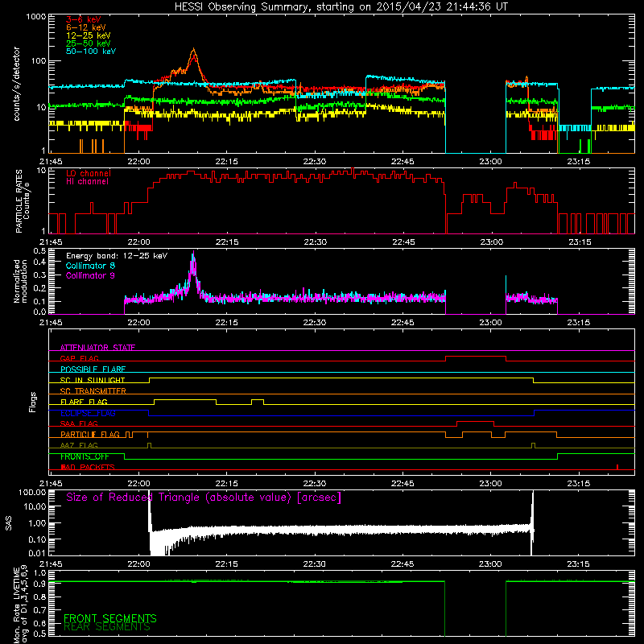The height and width of the screenshot is (644, 644).
Task: Click the POSSIBLE FLARE flag label
Action: [x=93, y=369]
